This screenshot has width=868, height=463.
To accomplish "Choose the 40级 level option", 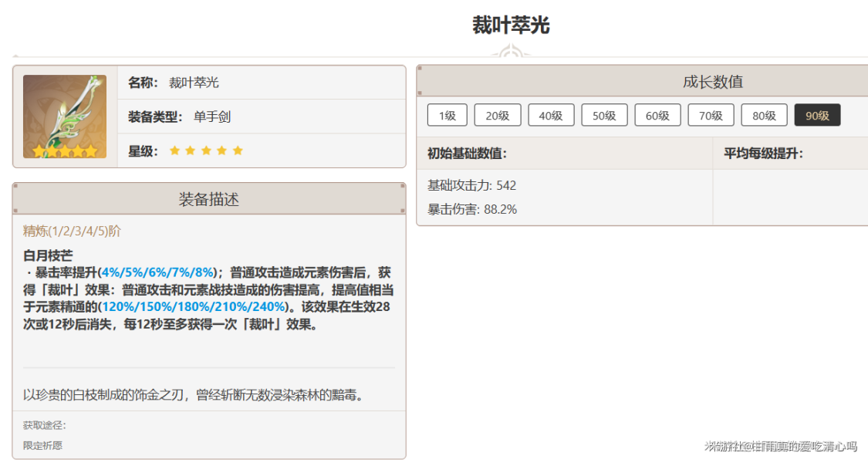I will pos(551,116).
